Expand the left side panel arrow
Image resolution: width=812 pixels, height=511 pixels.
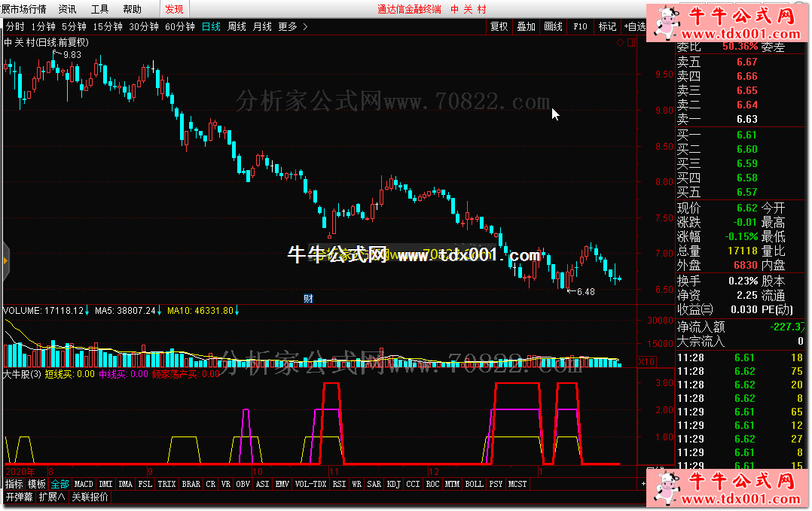pos(5,260)
